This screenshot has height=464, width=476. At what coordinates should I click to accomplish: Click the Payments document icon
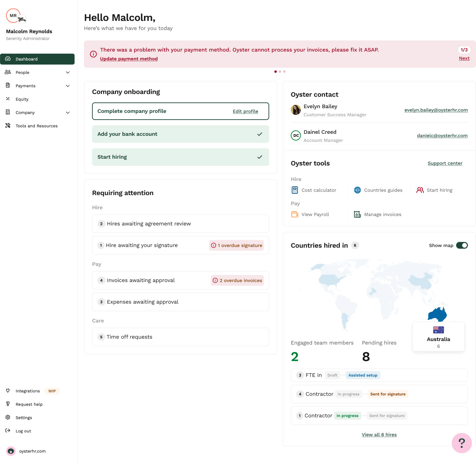pyautogui.click(x=8, y=86)
